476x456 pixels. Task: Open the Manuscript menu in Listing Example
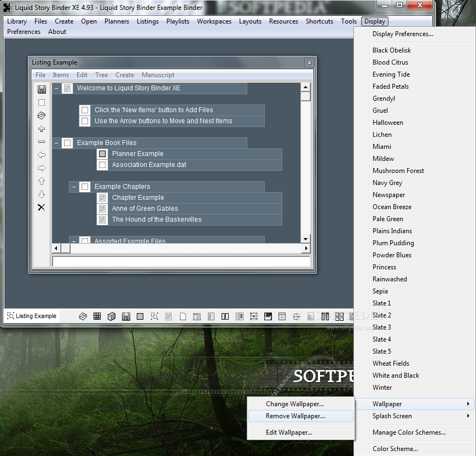pyautogui.click(x=158, y=75)
